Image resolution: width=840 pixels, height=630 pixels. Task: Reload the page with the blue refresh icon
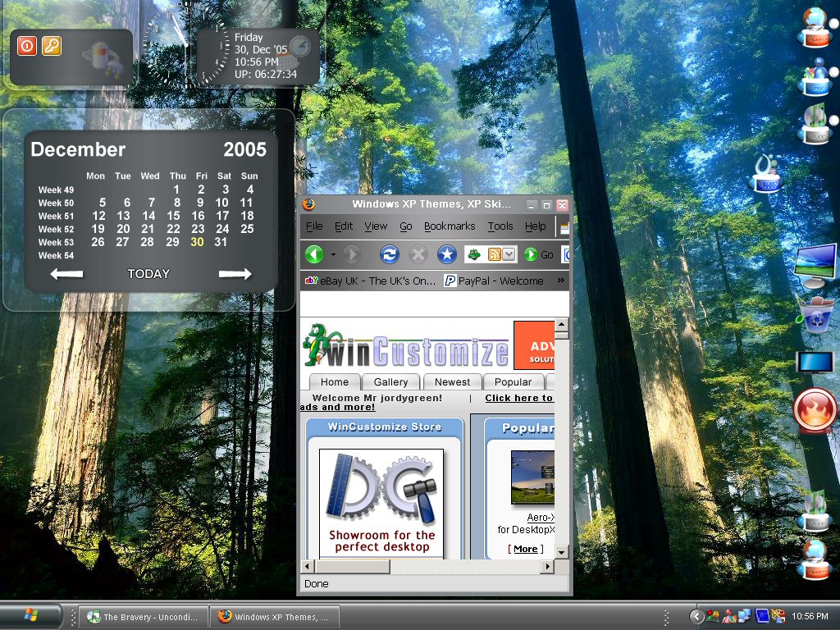click(390, 254)
